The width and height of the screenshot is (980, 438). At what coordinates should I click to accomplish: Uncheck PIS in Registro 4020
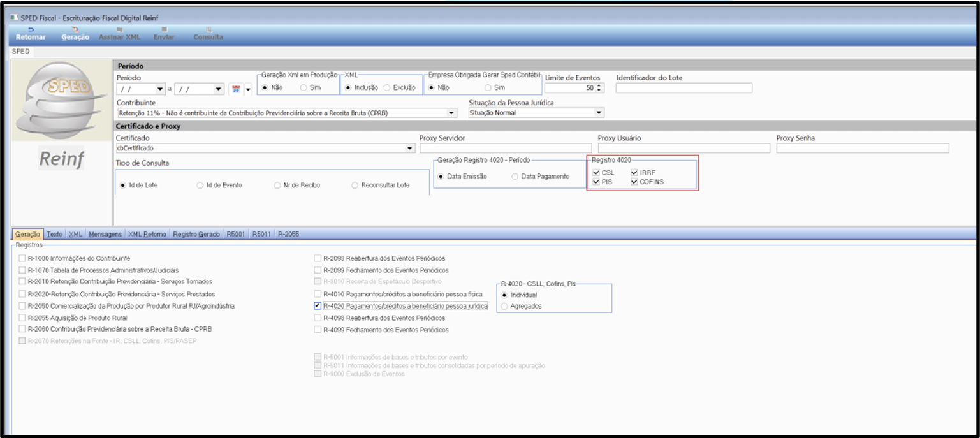(596, 182)
